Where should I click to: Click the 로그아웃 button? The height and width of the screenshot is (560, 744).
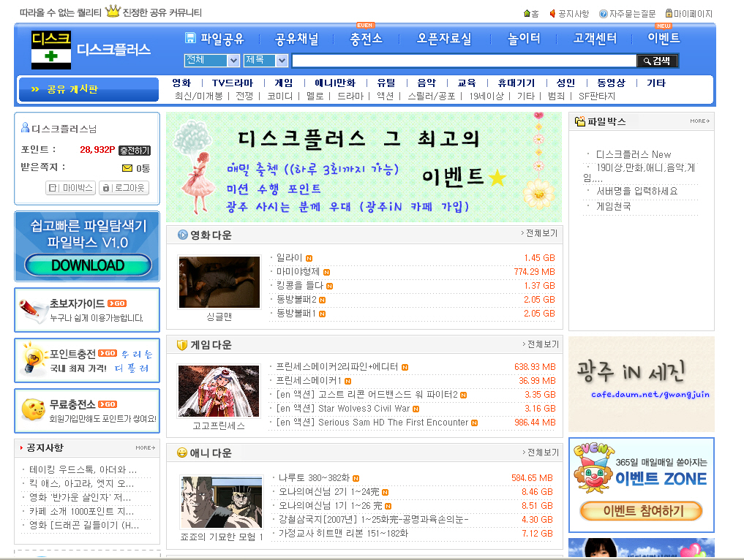124,188
